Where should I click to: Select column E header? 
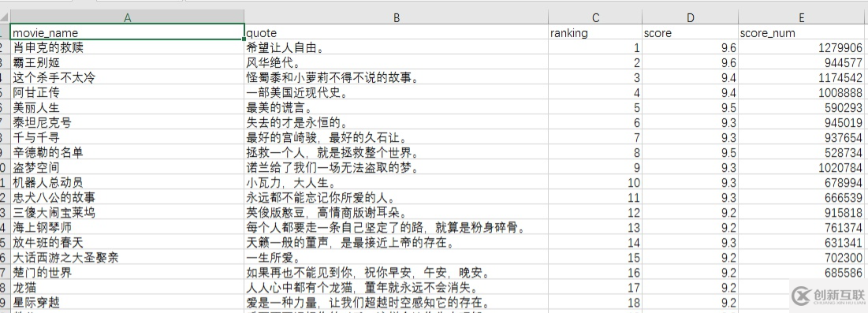[x=802, y=17]
